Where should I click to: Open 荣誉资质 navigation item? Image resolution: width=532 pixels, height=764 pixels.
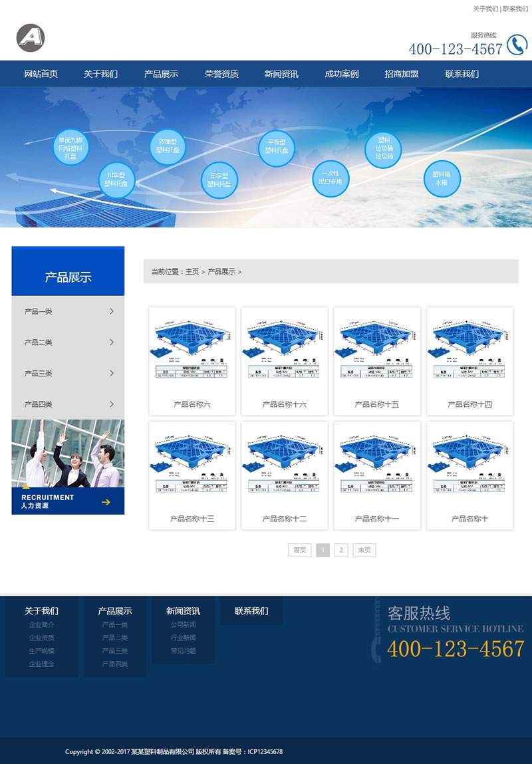coord(221,74)
